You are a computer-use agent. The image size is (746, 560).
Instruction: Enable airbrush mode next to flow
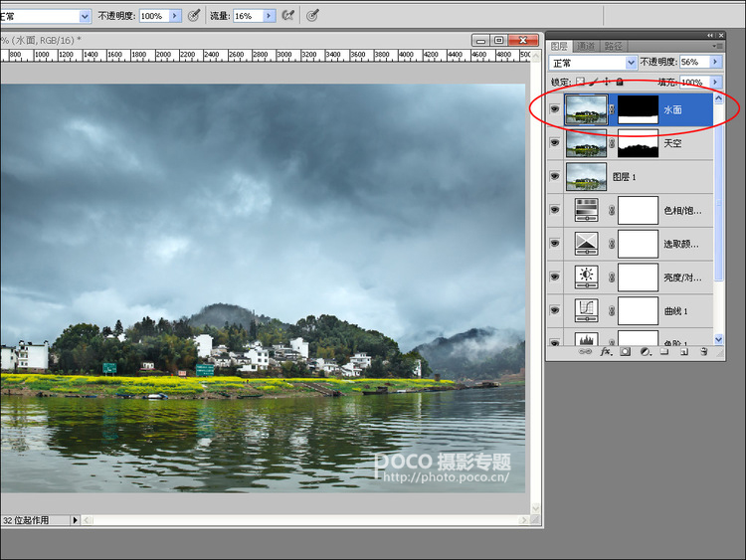click(x=287, y=16)
